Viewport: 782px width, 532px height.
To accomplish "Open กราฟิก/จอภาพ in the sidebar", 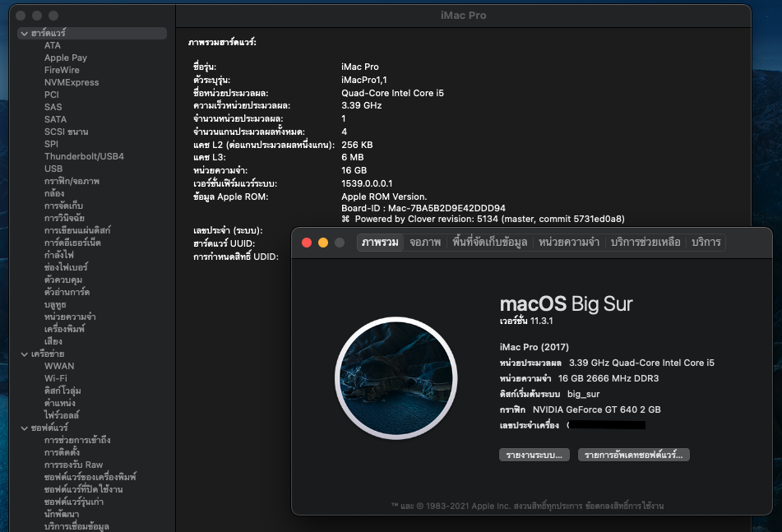I will 72,181.
